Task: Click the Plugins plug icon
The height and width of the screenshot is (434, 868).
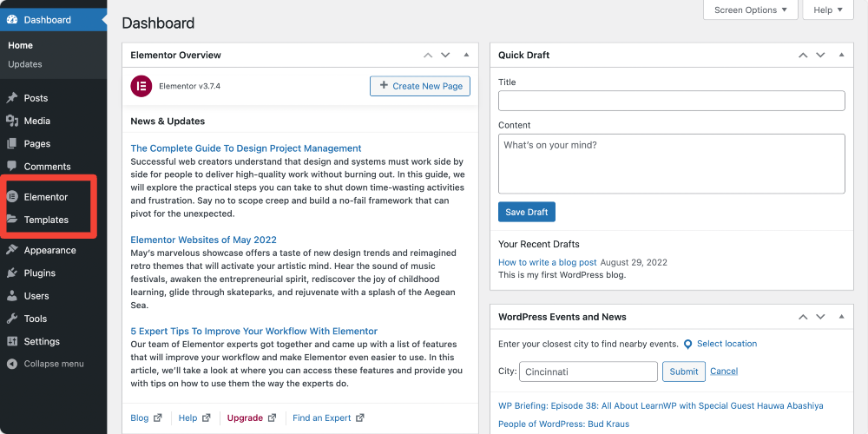Action: coord(11,273)
